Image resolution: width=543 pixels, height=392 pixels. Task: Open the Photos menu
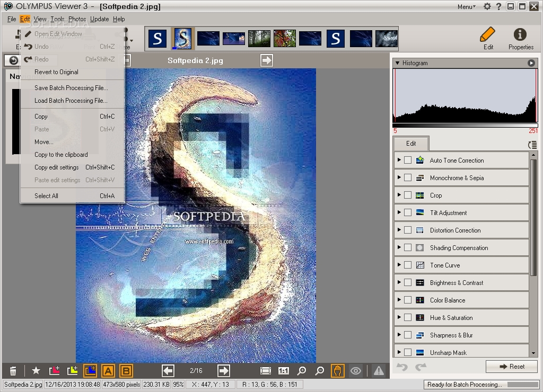pyautogui.click(x=77, y=19)
